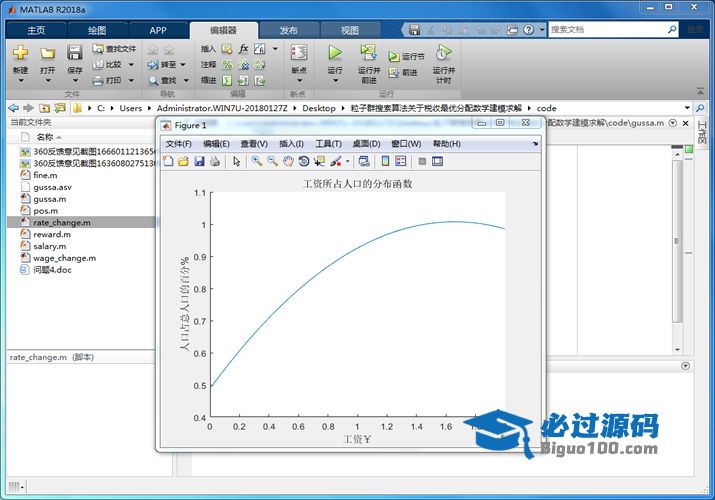Click Figure 1 print icon
The height and width of the screenshot is (500, 715).
pos(215,161)
